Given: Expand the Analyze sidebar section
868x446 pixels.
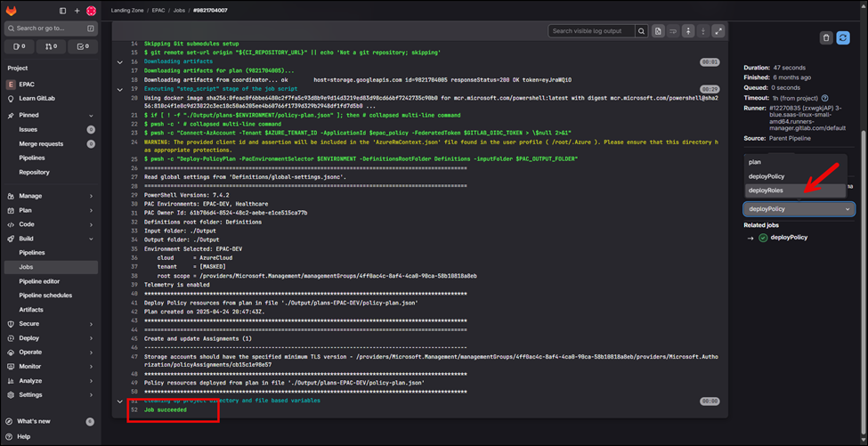Looking at the screenshot, I should click(51, 381).
